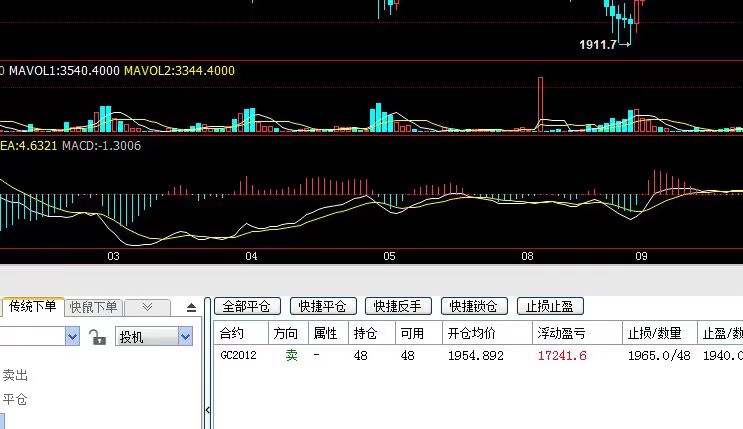Open the contract combo box dropdown arrow

pyautogui.click(x=72, y=337)
